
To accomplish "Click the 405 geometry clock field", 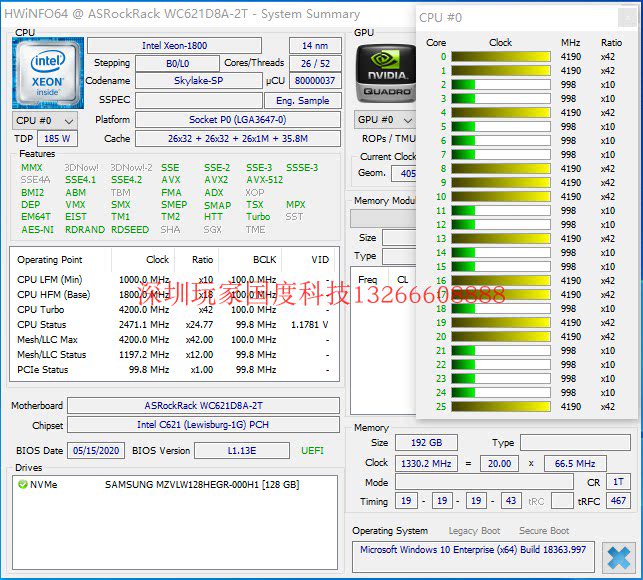I will coord(404,174).
